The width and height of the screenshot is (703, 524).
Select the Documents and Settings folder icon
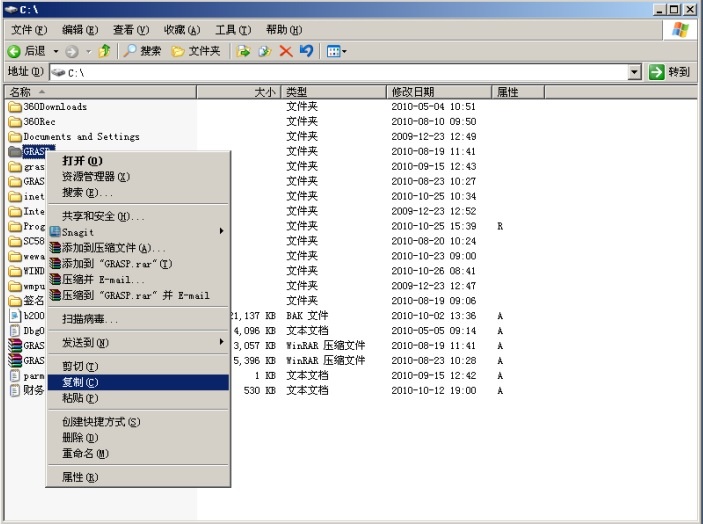pos(15,137)
